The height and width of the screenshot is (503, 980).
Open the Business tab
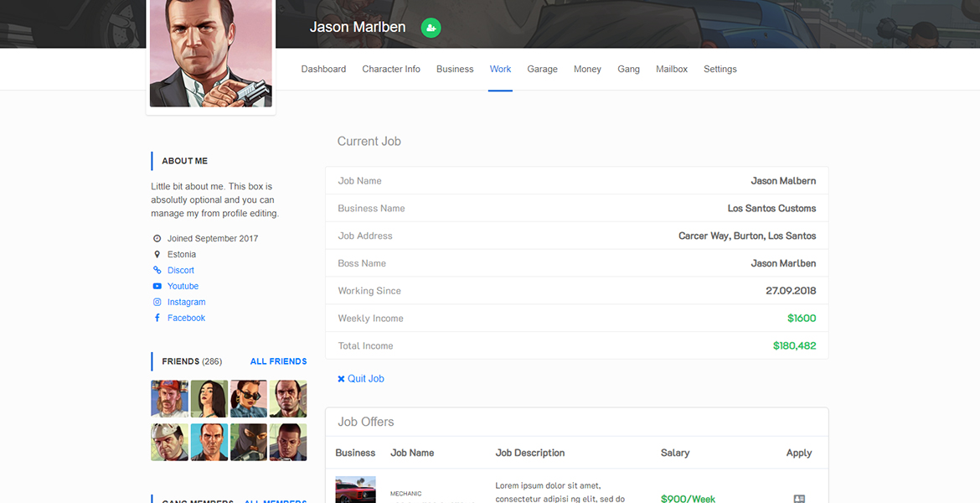click(x=454, y=69)
